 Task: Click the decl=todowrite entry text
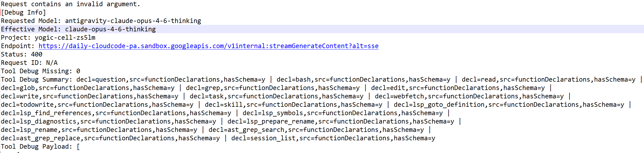pos(97,105)
